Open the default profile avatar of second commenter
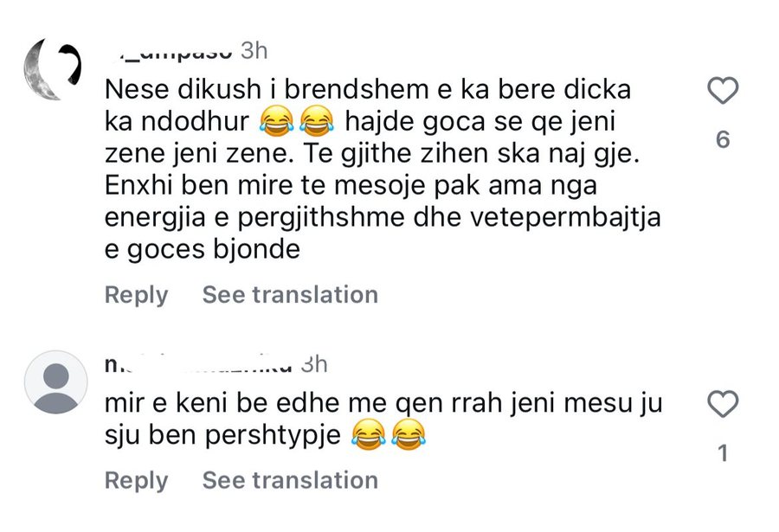779x532 pixels. 55,377
